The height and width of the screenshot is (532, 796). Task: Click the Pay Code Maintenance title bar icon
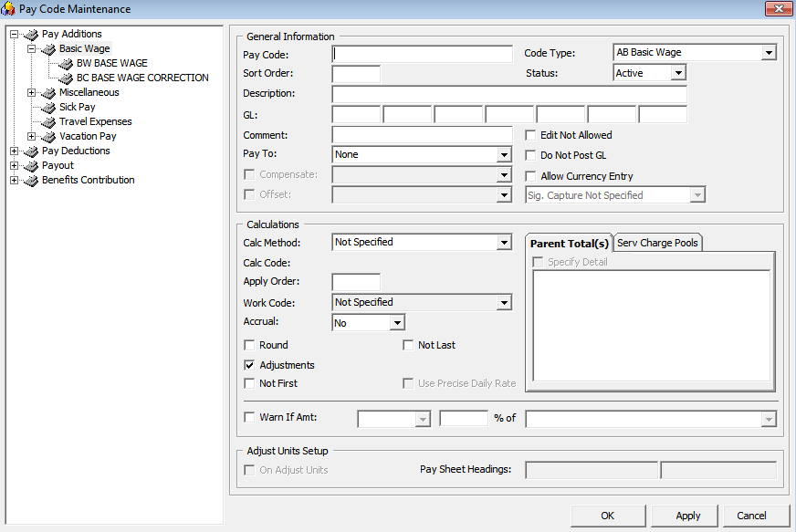[9, 8]
